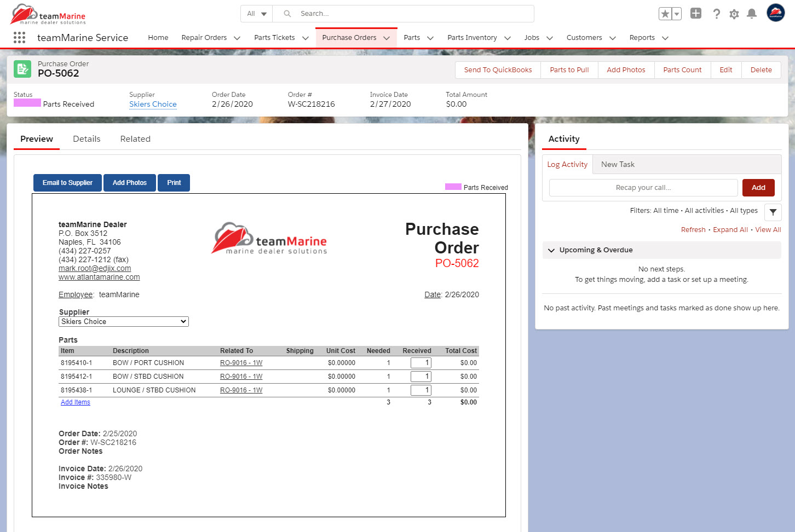
Task: Select the Log Activity tab
Action: coord(567,164)
